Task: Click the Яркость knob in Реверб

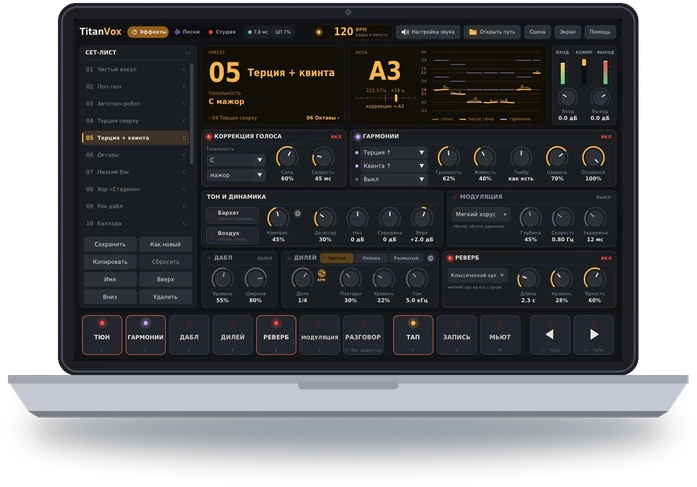Action: coord(594,279)
